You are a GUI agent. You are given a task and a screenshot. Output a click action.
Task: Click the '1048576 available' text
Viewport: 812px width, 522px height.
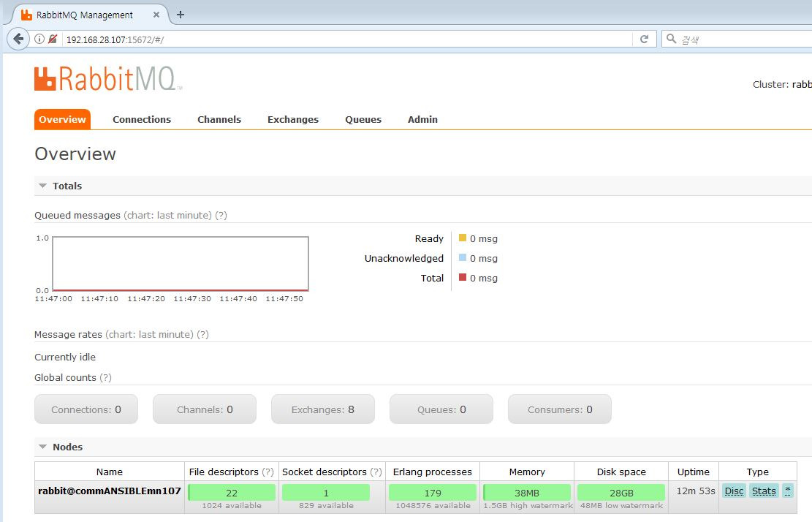[x=433, y=505]
